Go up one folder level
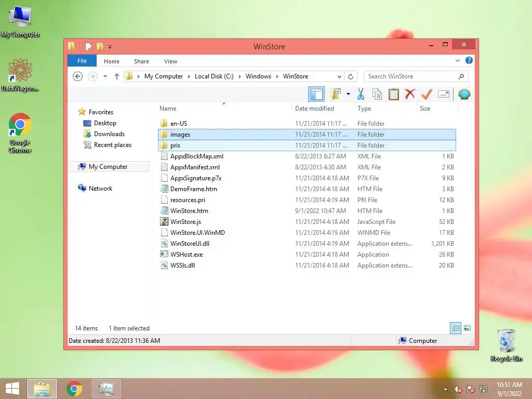532x399 pixels. point(117,76)
